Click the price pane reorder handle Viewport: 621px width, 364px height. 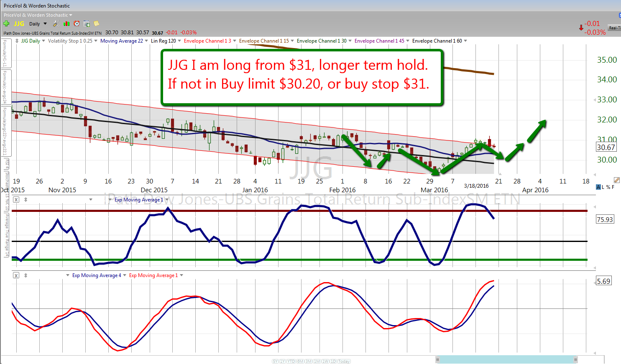point(17,41)
